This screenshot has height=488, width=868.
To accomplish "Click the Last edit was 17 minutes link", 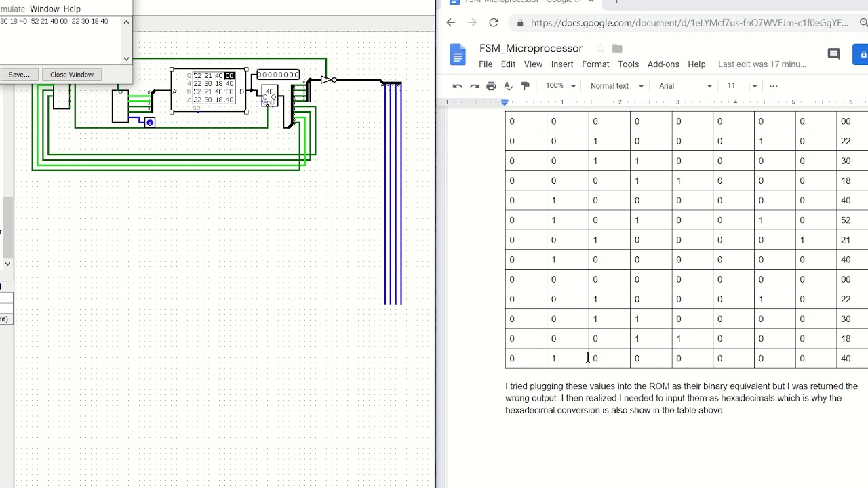I will click(762, 64).
